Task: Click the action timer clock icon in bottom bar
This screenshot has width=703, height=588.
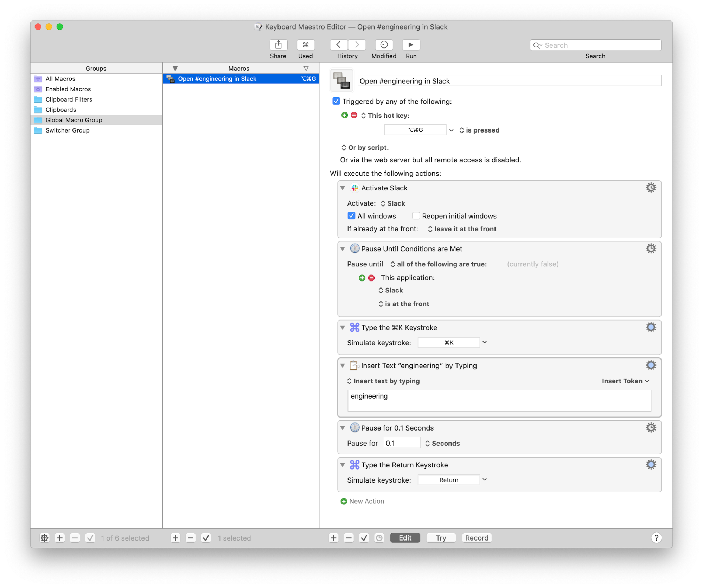Action: coord(379,538)
